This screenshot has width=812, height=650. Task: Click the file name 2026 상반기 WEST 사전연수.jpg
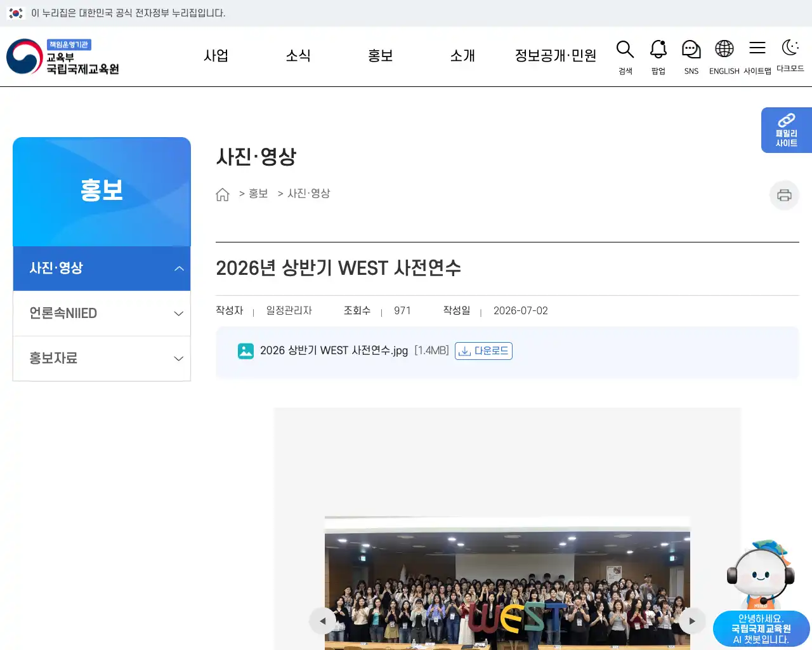[x=334, y=351]
